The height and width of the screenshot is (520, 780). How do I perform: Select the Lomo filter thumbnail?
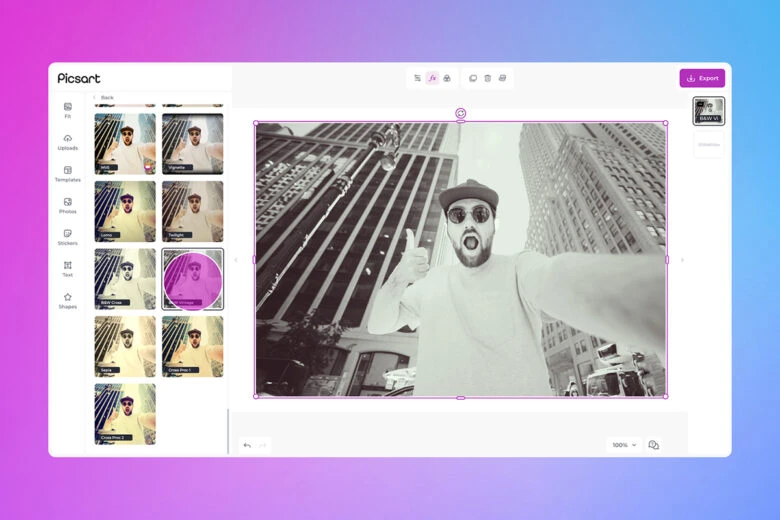point(125,211)
